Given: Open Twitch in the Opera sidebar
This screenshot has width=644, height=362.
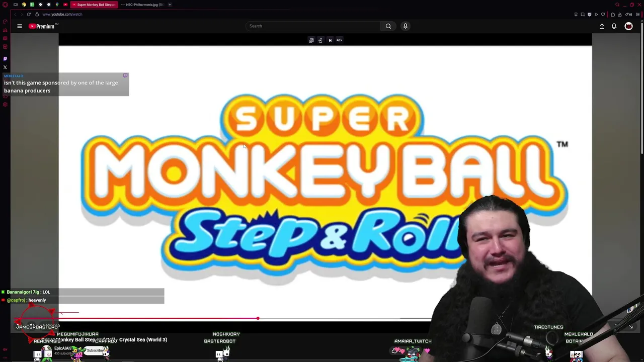Looking at the screenshot, I should pyautogui.click(x=5, y=59).
